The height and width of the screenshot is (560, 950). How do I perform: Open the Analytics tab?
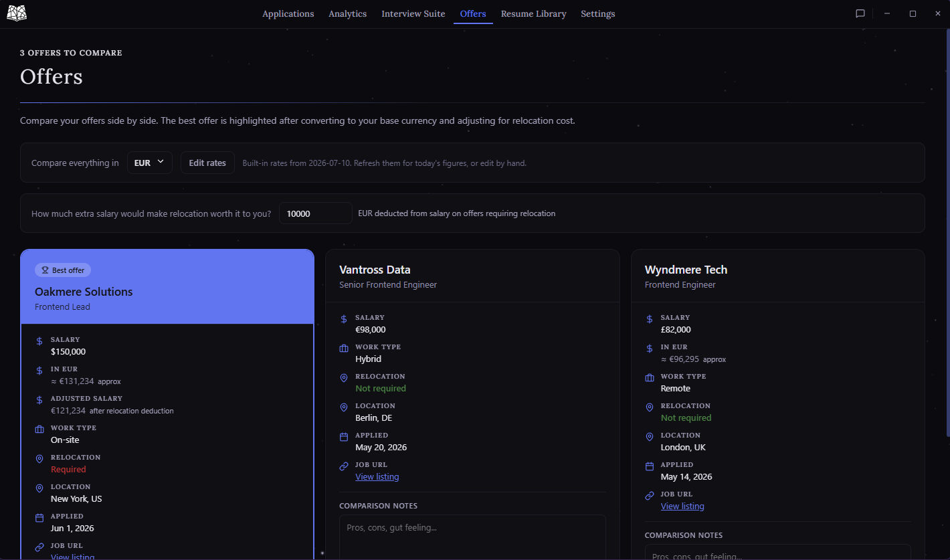347,13
